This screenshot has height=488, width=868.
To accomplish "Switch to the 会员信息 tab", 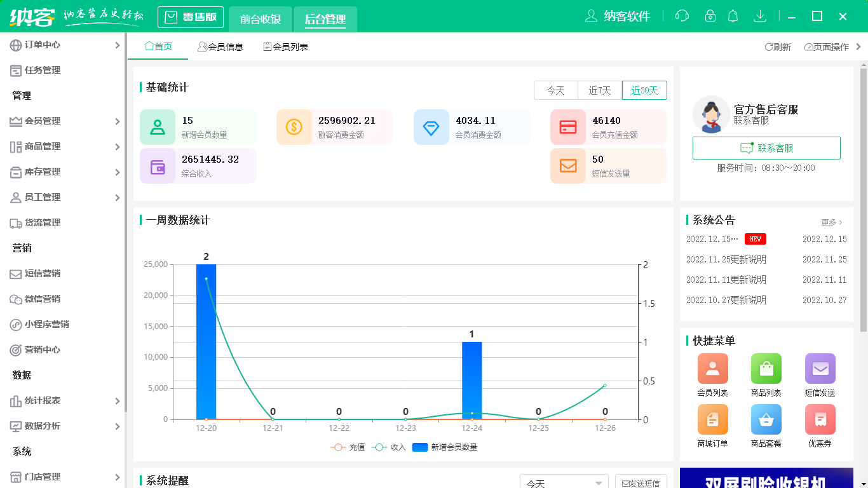I will point(221,46).
